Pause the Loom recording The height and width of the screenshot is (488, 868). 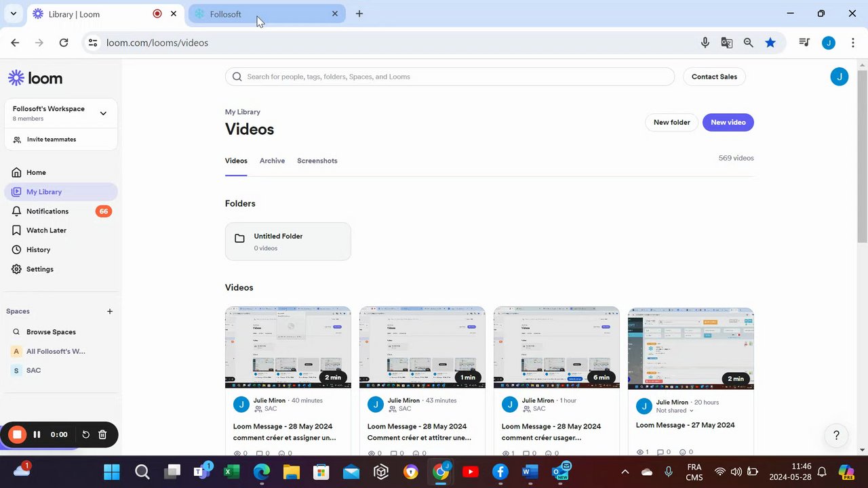[x=37, y=434]
